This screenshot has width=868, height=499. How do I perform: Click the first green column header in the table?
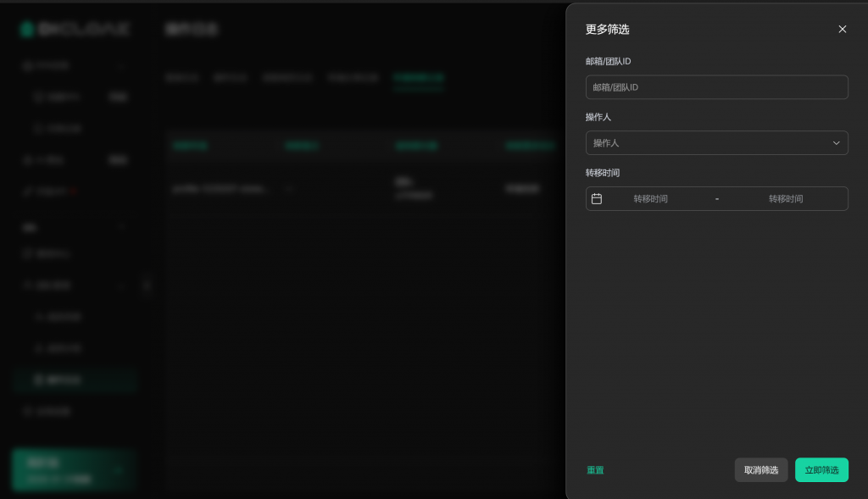point(191,146)
